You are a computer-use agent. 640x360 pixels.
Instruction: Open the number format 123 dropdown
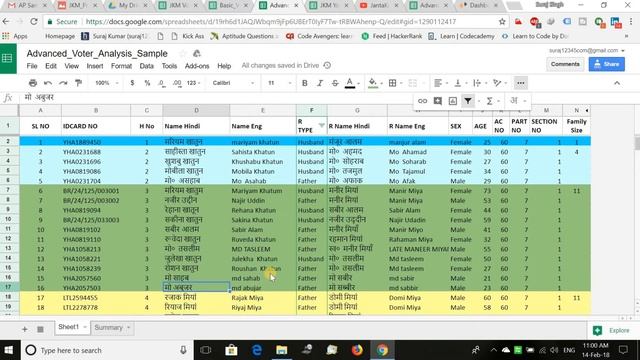coord(193,83)
